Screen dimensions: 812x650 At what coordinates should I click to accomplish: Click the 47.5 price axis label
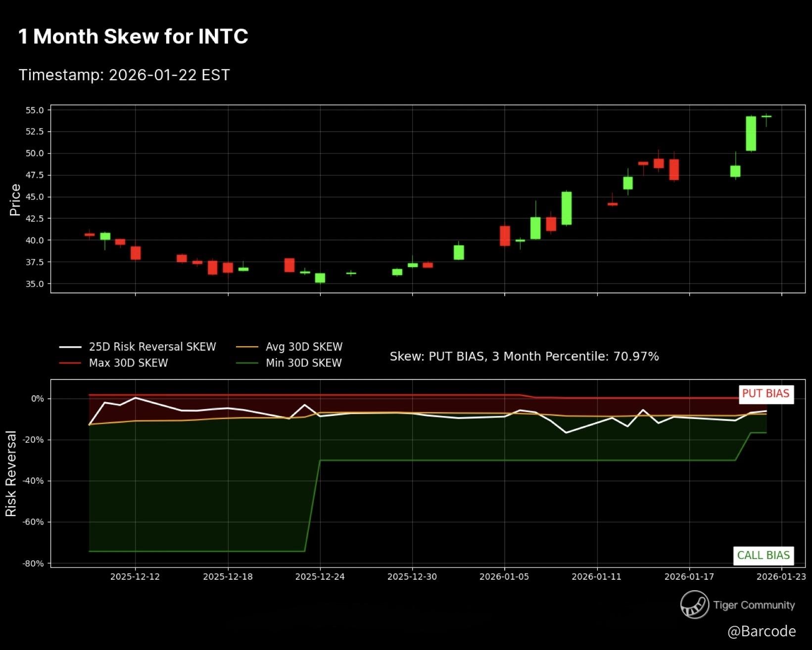pyautogui.click(x=35, y=175)
